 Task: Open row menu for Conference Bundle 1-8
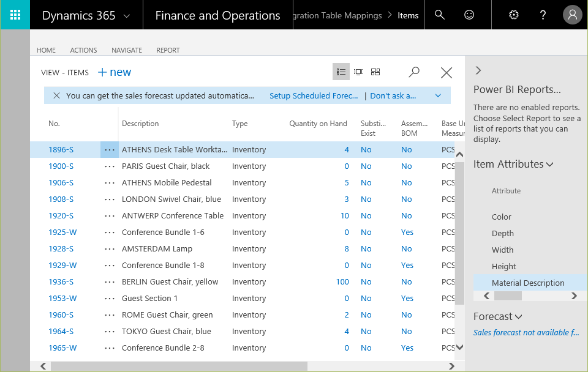110,265
